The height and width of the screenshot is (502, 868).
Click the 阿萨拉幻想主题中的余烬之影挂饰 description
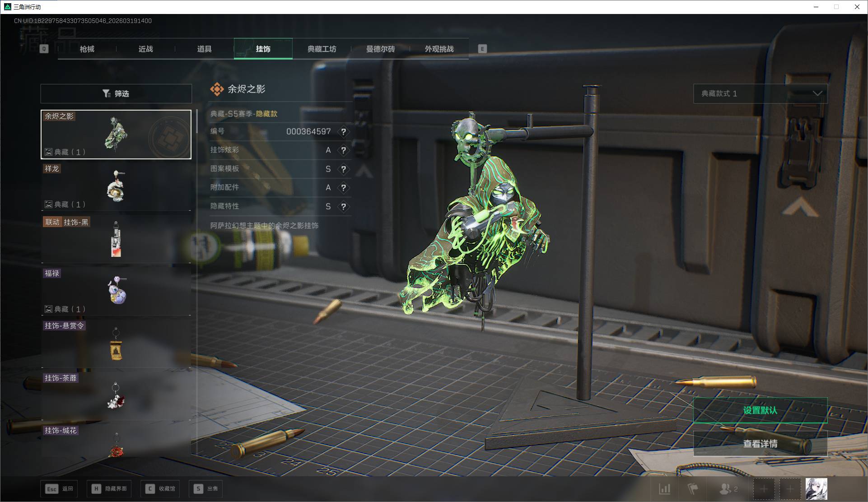click(264, 225)
